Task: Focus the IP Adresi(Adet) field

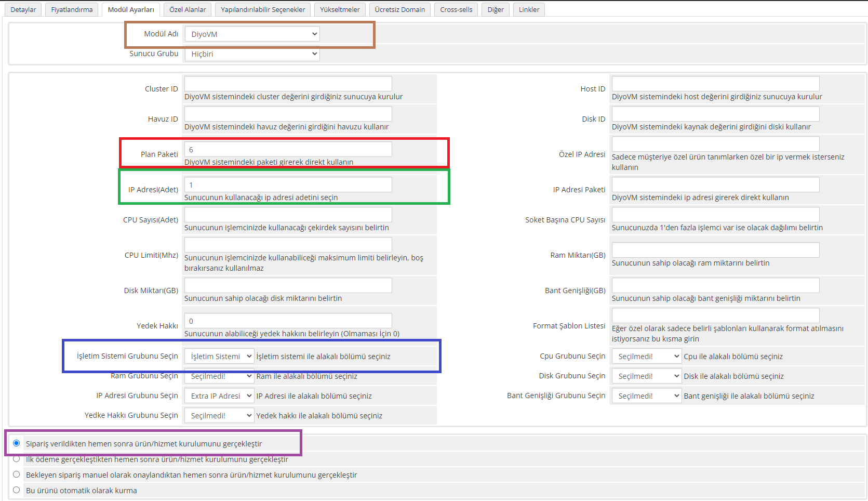Action: (x=288, y=184)
